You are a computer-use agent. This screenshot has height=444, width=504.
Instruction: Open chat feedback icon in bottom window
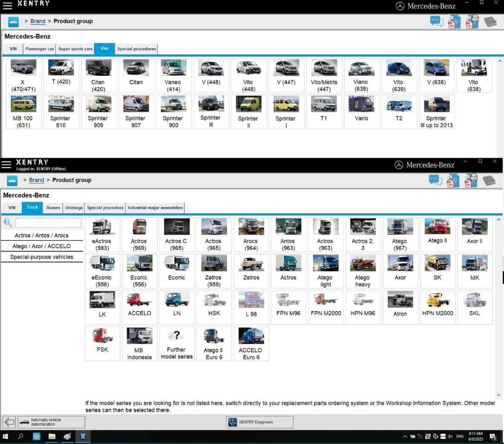[x=435, y=180]
